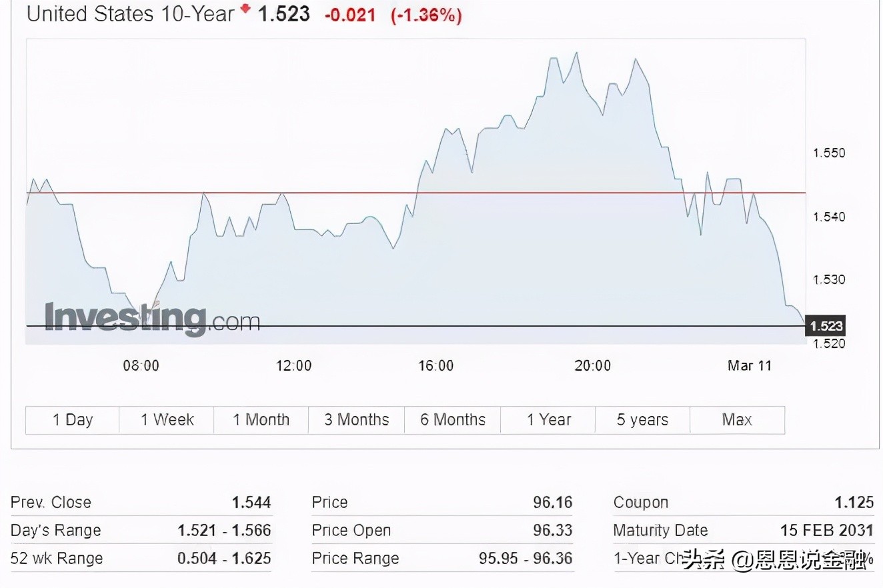Select the 1 Year timeframe

(548, 420)
